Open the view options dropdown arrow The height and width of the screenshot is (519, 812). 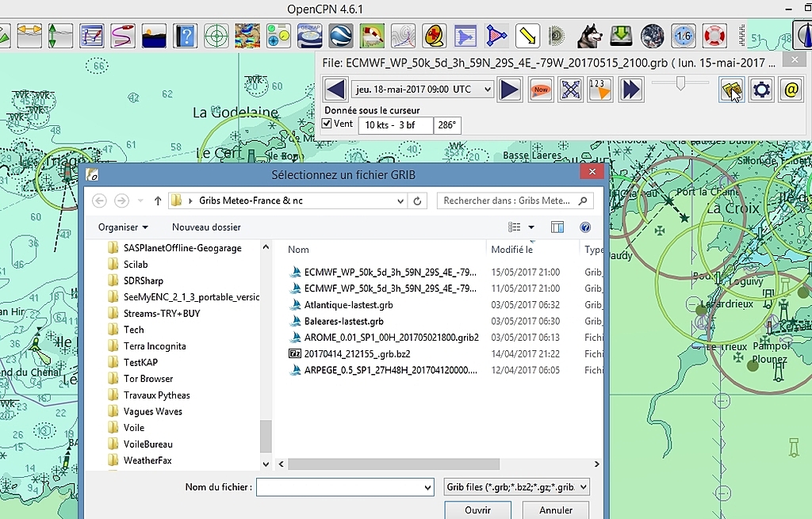pyautogui.click(x=530, y=227)
